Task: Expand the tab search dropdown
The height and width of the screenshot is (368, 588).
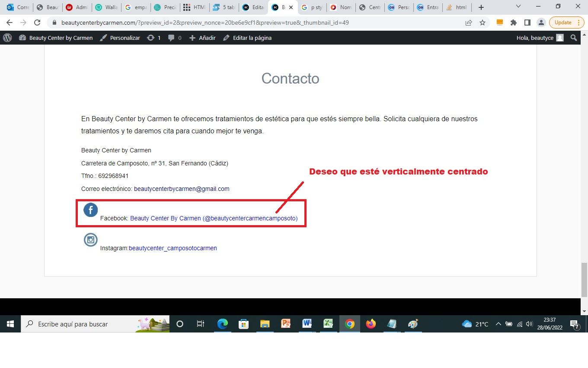Action: [x=518, y=7]
